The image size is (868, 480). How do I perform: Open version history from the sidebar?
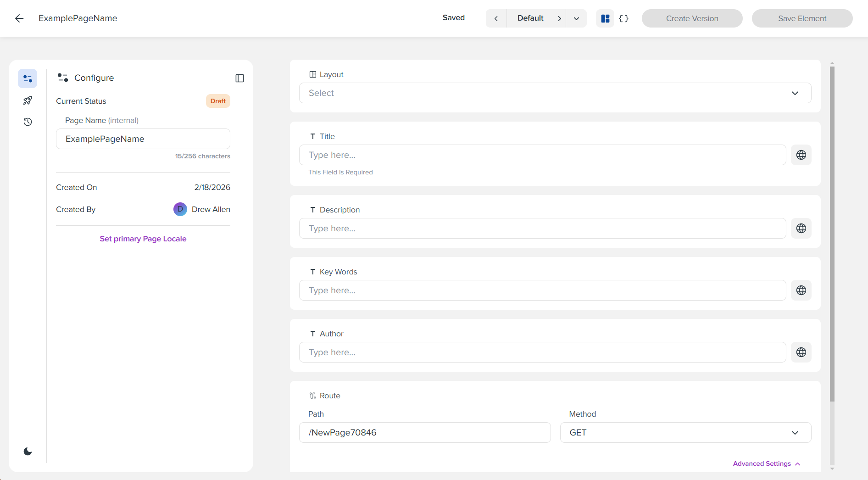pos(28,122)
